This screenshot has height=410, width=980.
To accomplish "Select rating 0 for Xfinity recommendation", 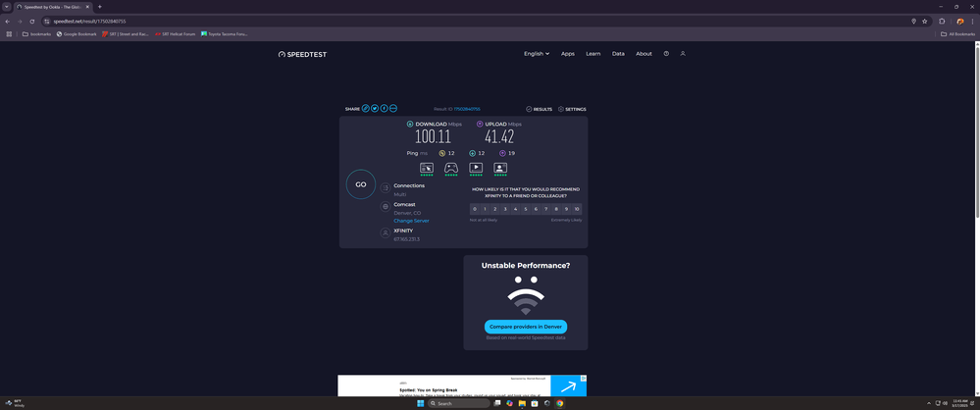I will tap(475, 209).
